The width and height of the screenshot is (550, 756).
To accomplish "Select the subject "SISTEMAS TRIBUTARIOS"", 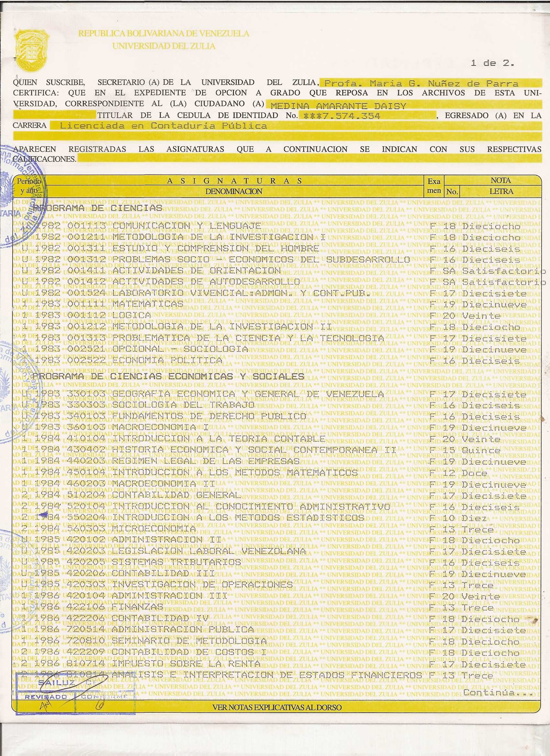I will 177,563.
